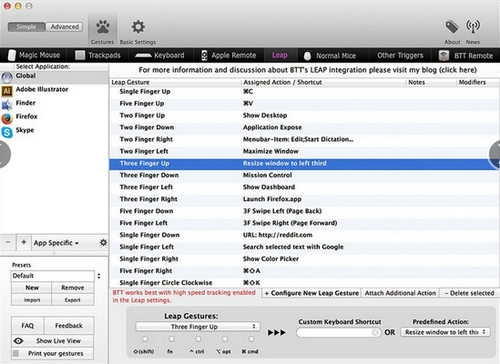
Task: Switch to BTT Remote tab
Action: tap(466, 55)
